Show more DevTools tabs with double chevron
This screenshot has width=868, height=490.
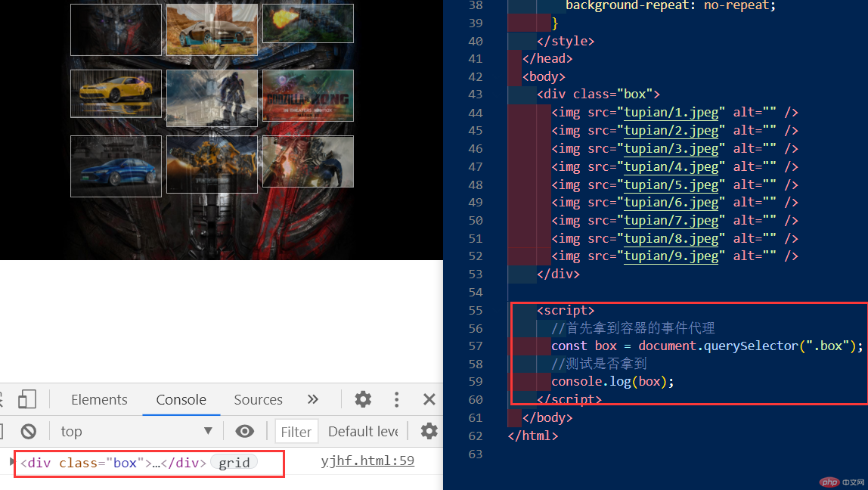coord(313,399)
